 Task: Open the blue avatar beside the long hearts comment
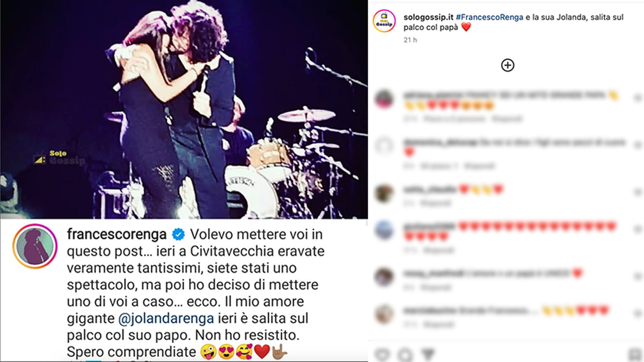click(384, 230)
